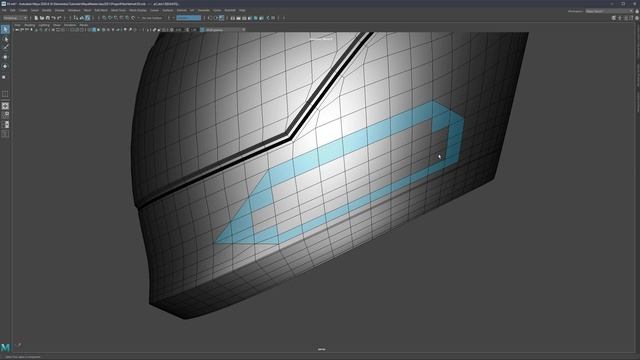Open the Windows menu
This screenshot has width=640, height=360.
tap(74, 10)
